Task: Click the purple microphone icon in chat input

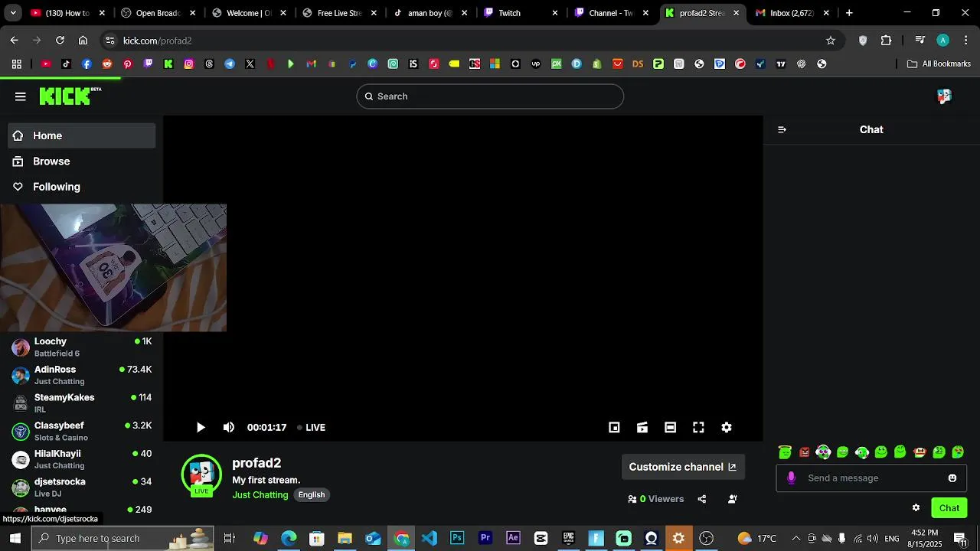Action: coord(791,478)
